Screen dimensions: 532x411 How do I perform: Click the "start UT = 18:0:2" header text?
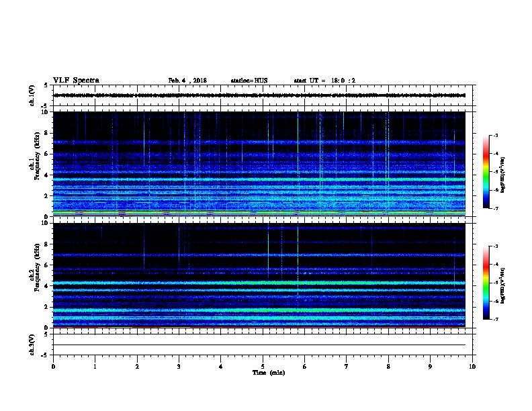(324, 81)
